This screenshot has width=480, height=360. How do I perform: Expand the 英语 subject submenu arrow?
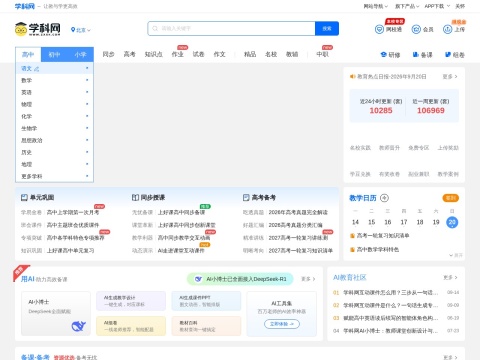point(87,92)
